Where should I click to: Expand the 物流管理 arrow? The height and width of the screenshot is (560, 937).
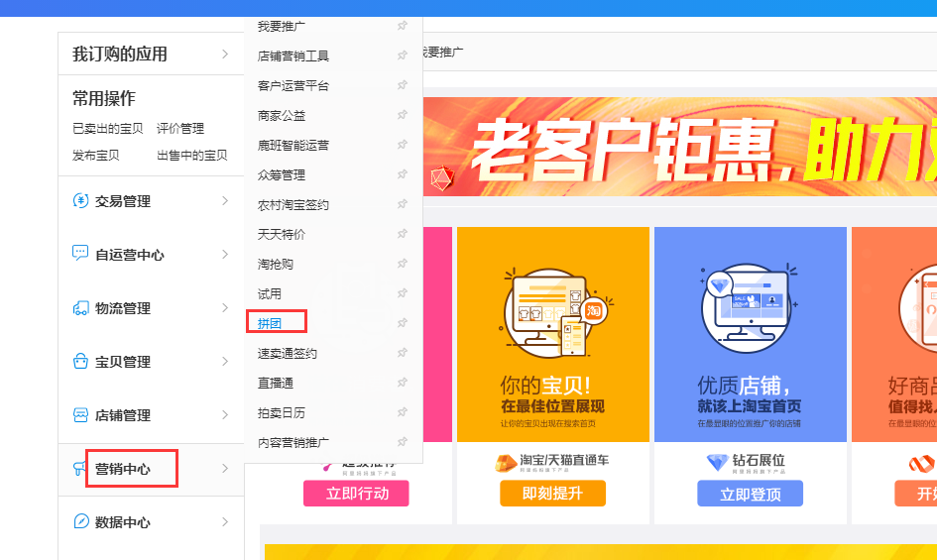225,308
